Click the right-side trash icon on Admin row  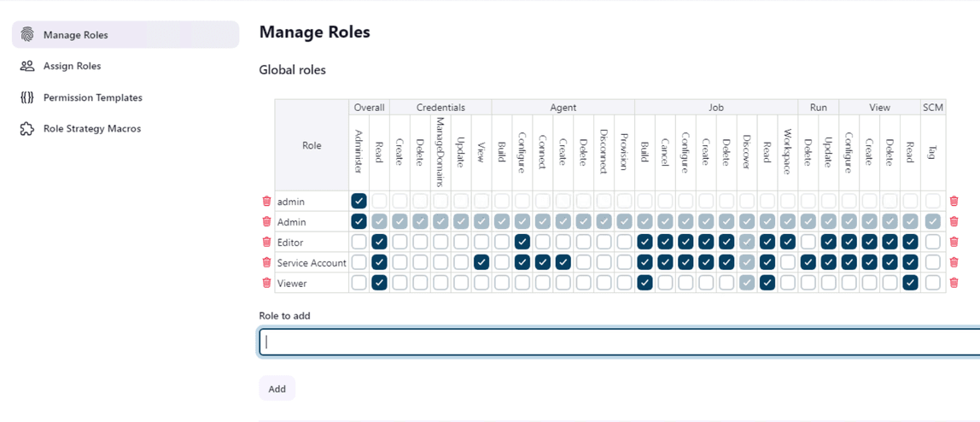[954, 222]
